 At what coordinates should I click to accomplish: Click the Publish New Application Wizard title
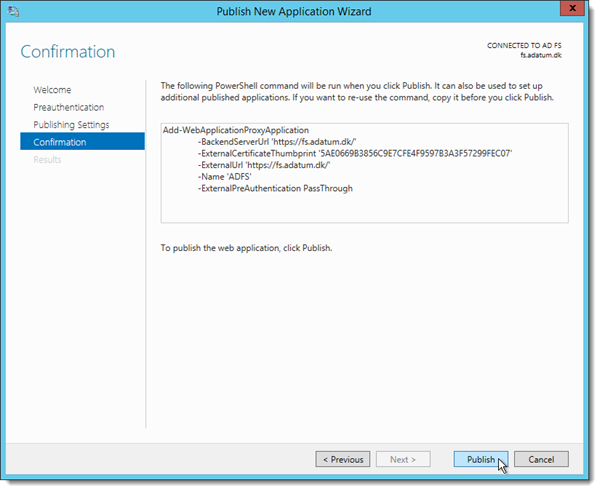(x=294, y=11)
